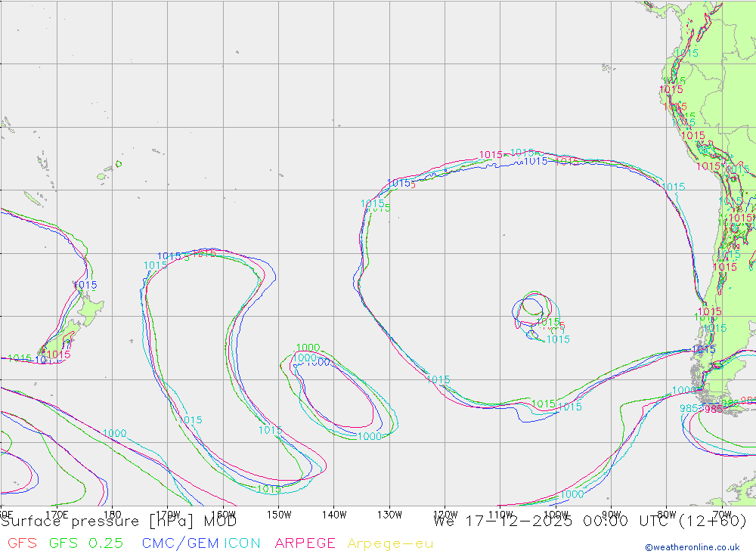Click the 985 contour label near Cape Horn
The width and height of the screenshot is (756, 554).
click(689, 409)
